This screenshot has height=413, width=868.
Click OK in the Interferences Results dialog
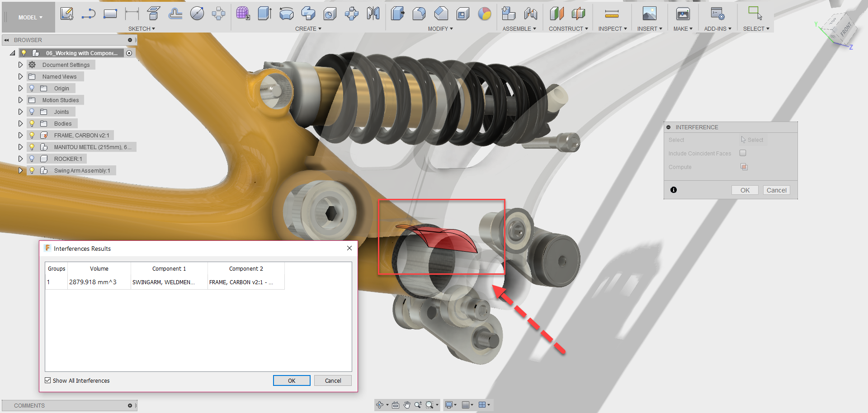[x=291, y=380]
